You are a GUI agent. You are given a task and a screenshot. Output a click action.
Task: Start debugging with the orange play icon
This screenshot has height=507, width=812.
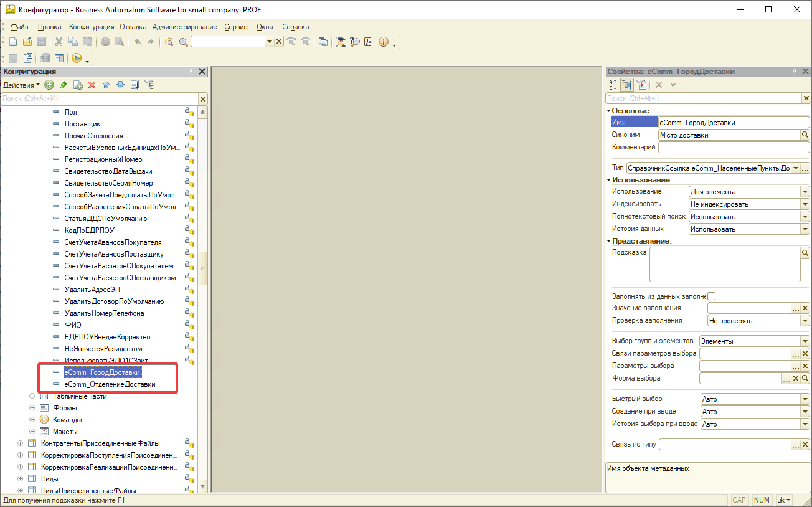tap(77, 58)
